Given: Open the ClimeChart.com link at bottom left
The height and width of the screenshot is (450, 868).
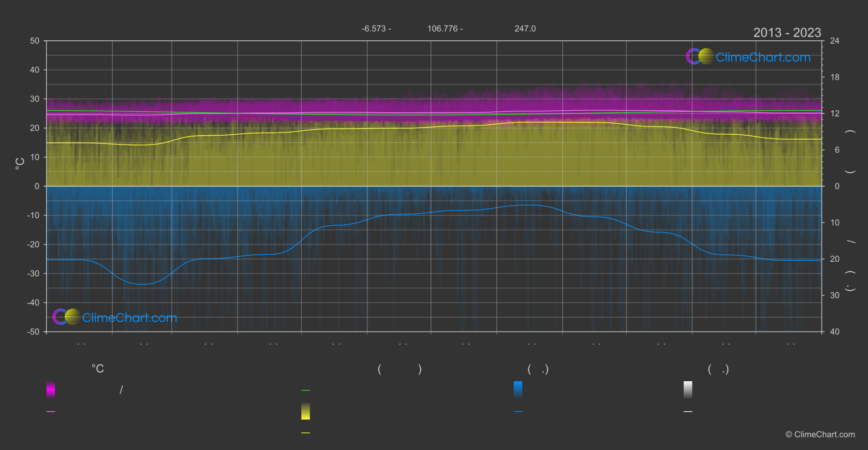Looking at the screenshot, I should pyautogui.click(x=130, y=317).
